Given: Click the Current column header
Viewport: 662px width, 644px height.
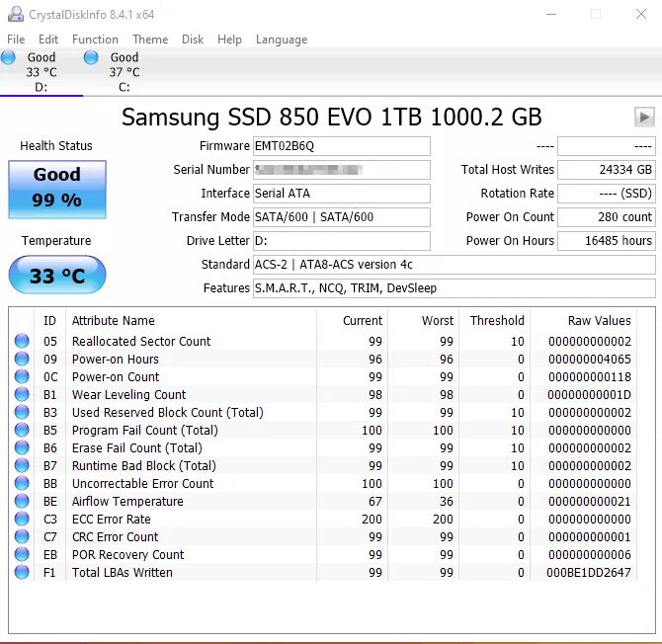Looking at the screenshot, I should tap(352, 321).
